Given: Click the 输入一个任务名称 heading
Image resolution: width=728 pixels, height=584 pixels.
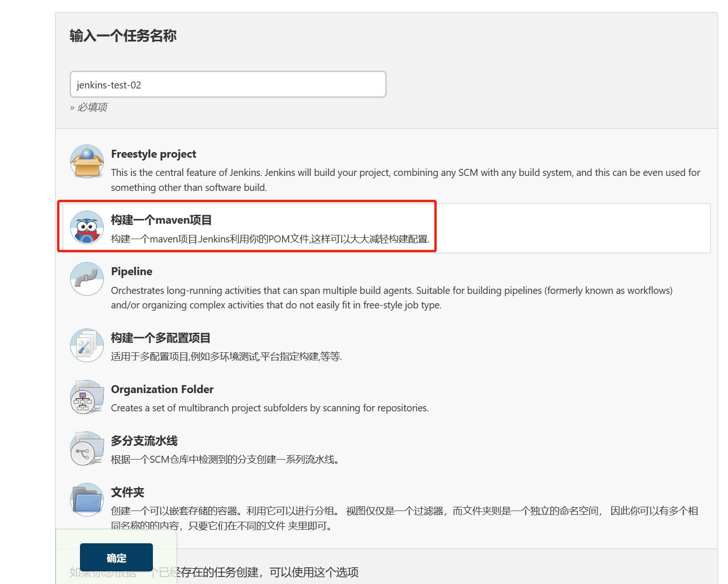Looking at the screenshot, I should pos(123,36).
